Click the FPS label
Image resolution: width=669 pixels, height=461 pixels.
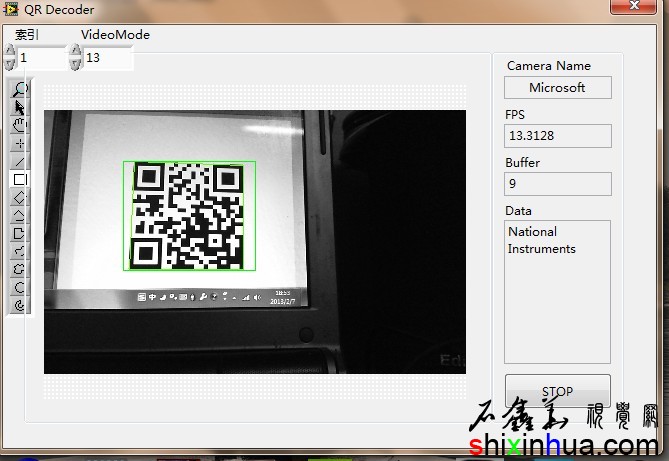[x=515, y=114]
